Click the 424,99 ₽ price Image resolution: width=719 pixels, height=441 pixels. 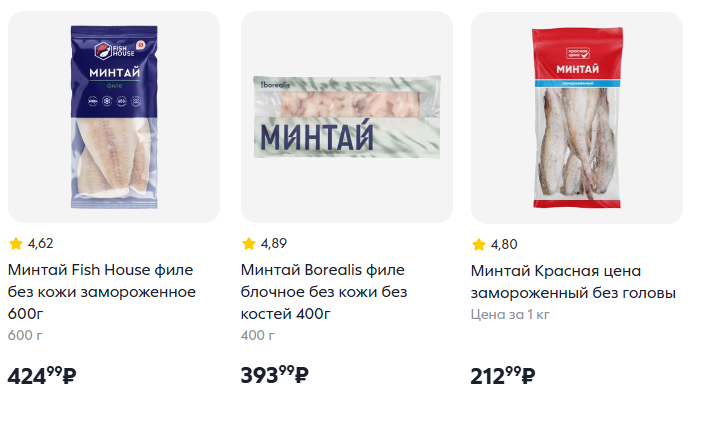pos(42,375)
